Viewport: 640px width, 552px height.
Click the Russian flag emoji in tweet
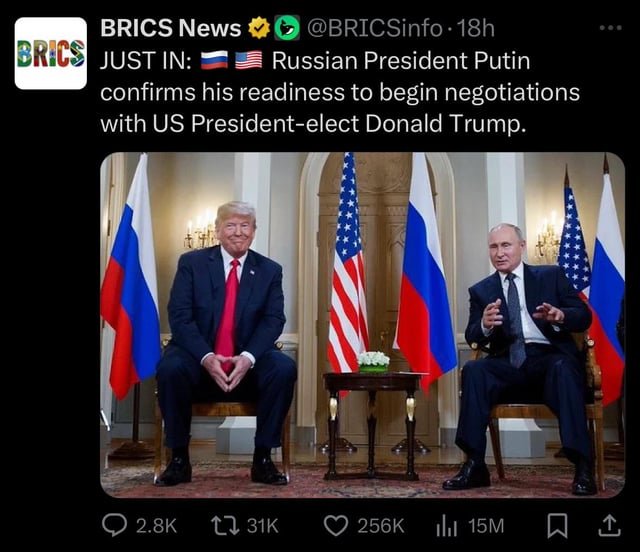(x=214, y=60)
